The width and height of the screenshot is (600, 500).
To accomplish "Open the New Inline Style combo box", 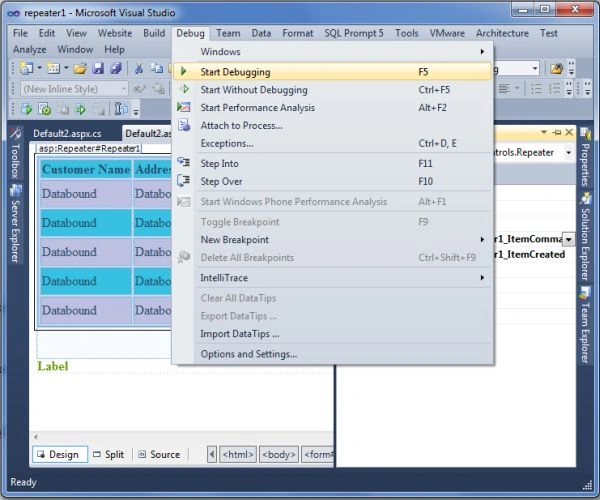I will pyautogui.click(x=74, y=89).
